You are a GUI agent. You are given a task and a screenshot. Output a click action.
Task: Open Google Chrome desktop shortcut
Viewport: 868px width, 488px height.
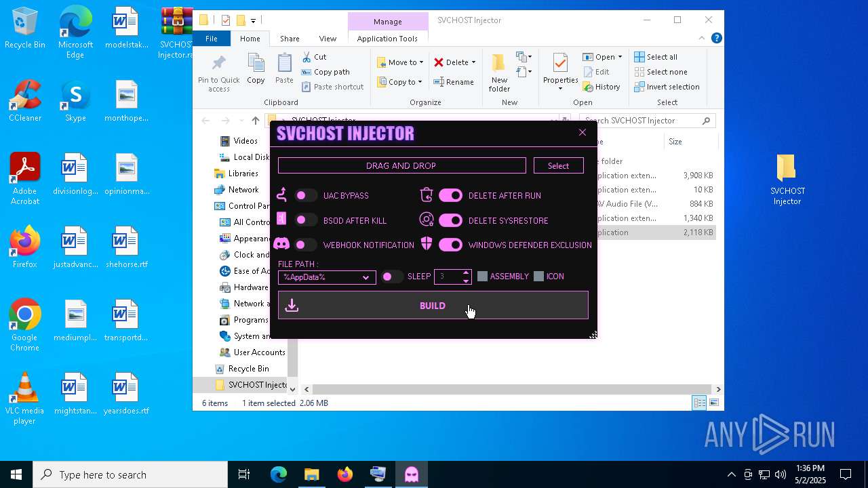click(x=25, y=325)
